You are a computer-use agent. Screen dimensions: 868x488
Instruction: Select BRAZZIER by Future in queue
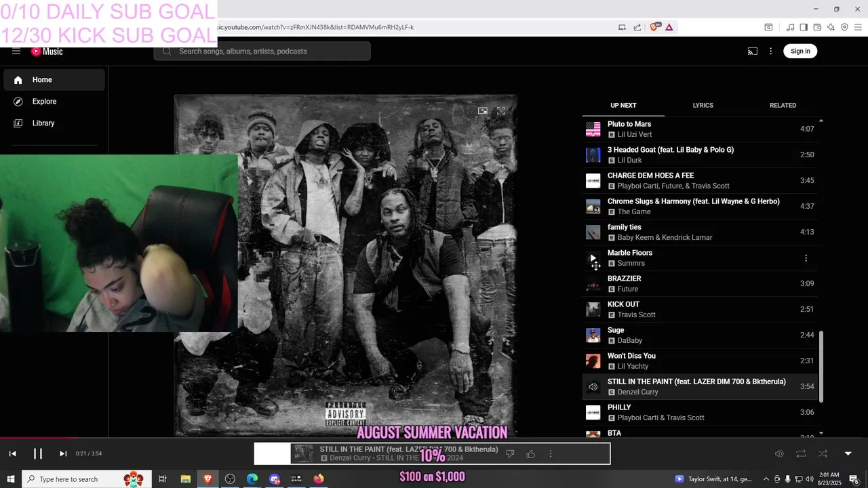click(x=701, y=283)
